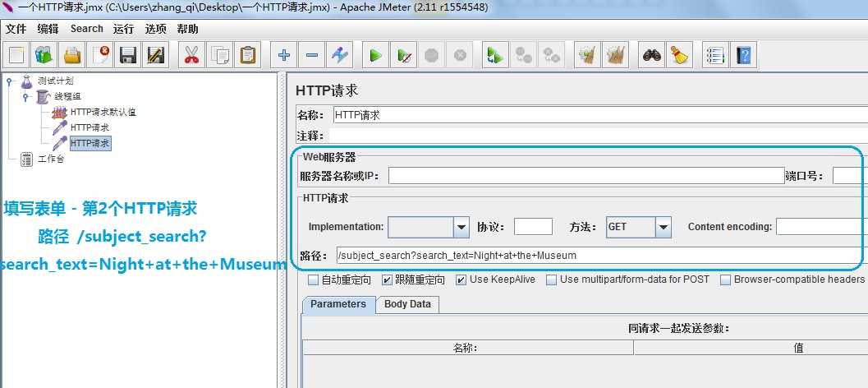This screenshot has width=868, height=388.
Task: Open Search with binoculars icon
Action: click(651, 55)
